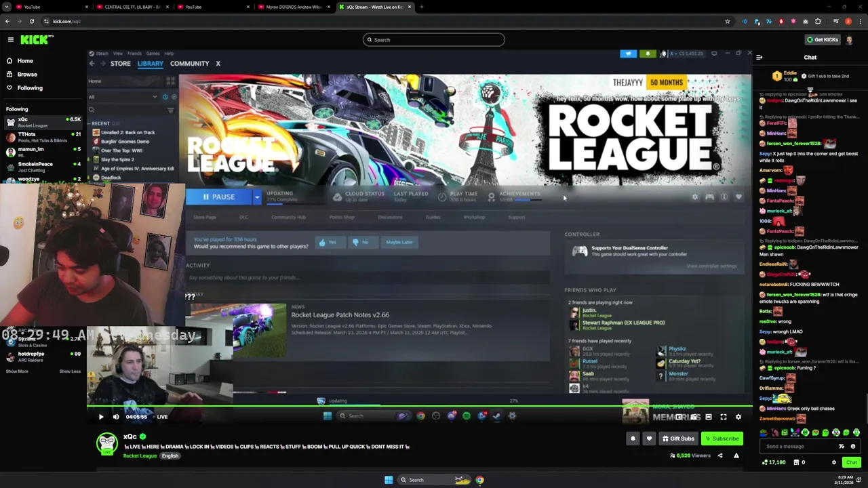Click the Gift Subs button
Screen dimensions: 868x488
[x=678, y=439]
